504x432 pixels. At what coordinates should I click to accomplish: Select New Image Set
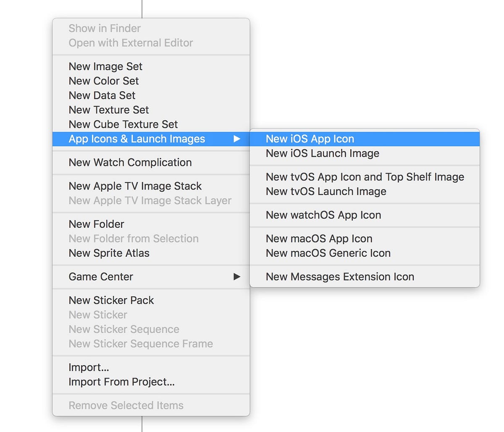pos(105,66)
